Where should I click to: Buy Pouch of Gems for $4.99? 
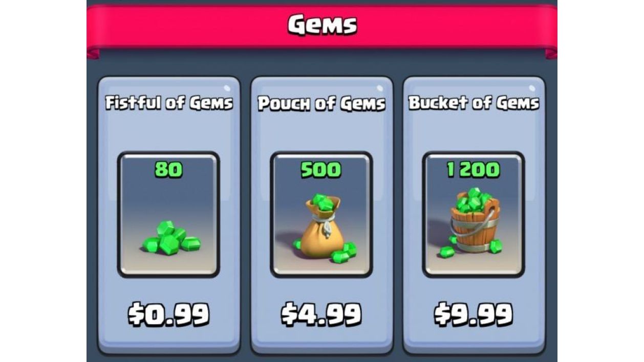point(321,314)
